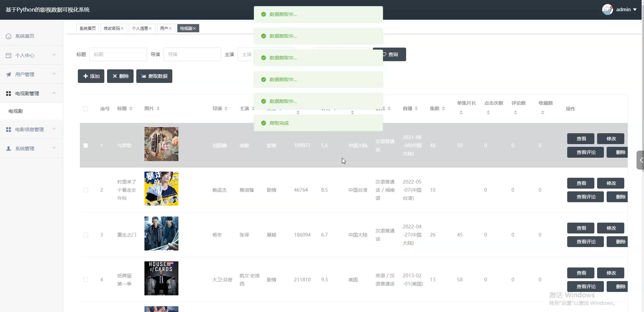Open the admin user dropdown
Screen dimensions: 644x312
pyautogui.click(x=626, y=10)
